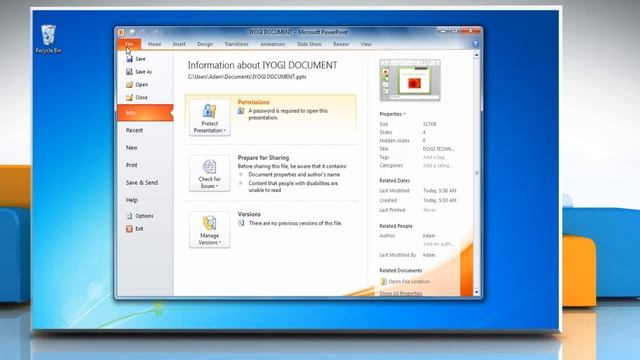Open PowerPoint Help question mark icon
Image resolution: width=640 pixels, height=360 pixels.
tap(475, 44)
